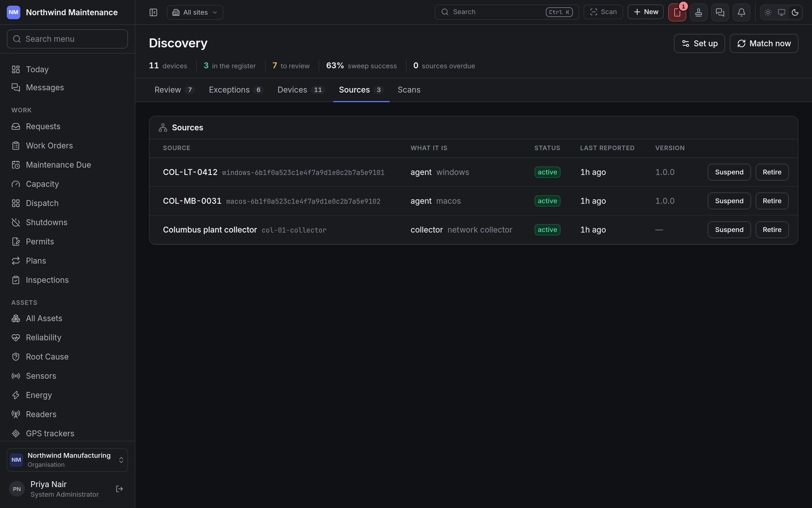Viewport: 812px width, 508px height.
Task: Open the chat messages icon in top bar
Action: pos(720,12)
